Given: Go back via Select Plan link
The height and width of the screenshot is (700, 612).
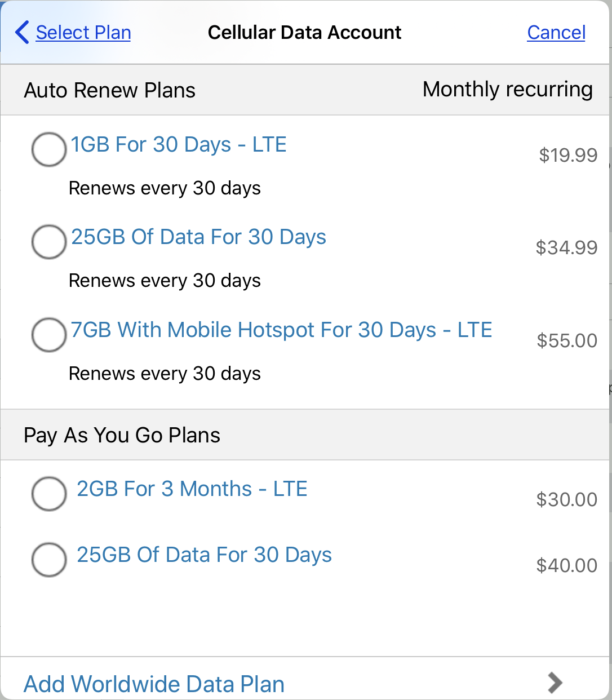Looking at the screenshot, I should coord(83,33).
